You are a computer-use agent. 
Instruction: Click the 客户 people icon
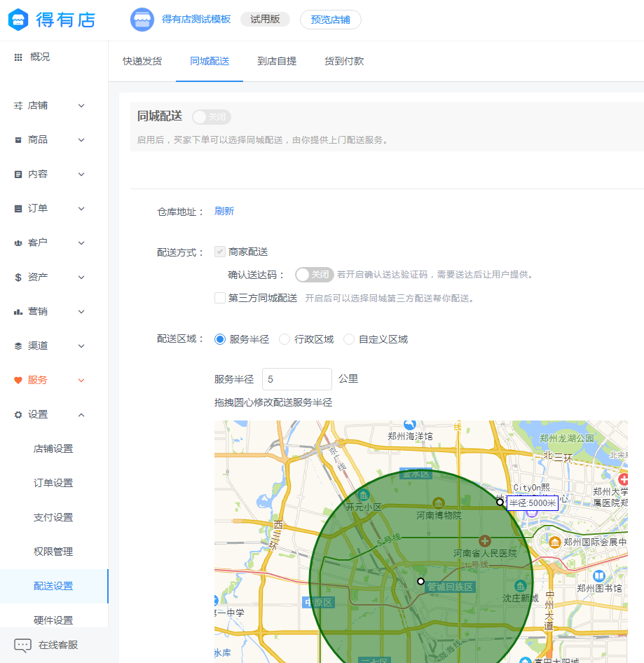click(18, 242)
